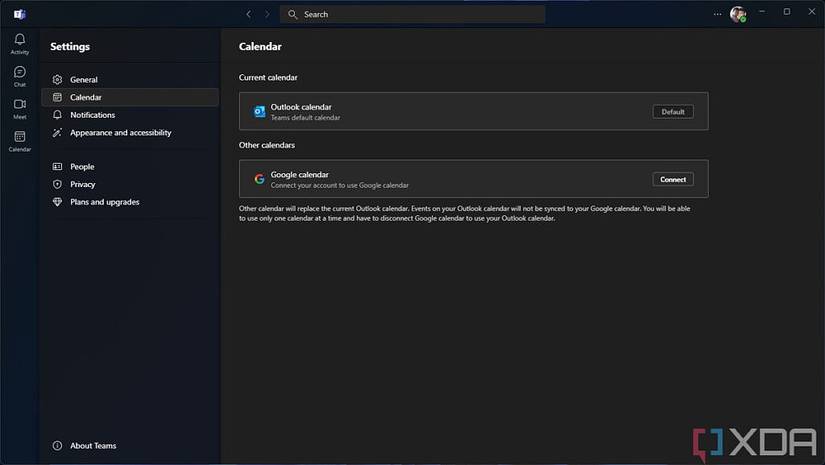Open the Activity bell icon
This screenshot has height=465, width=825.
[19, 39]
